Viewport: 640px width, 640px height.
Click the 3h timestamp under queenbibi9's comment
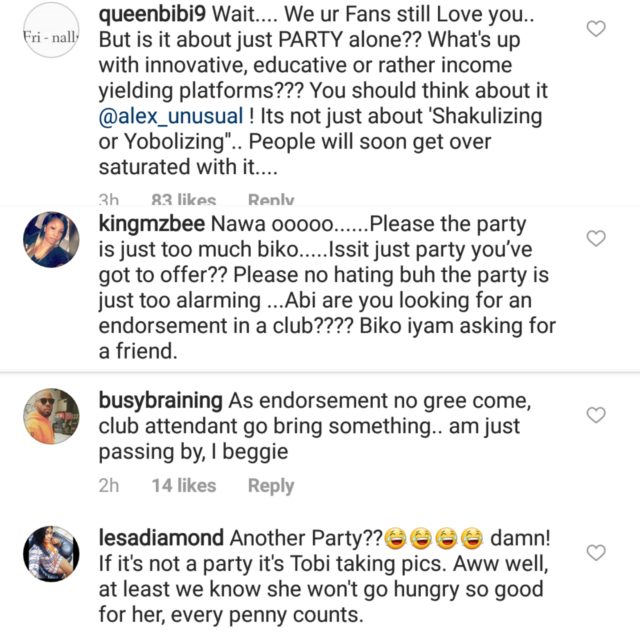pyautogui.click(x=111, y=200)
